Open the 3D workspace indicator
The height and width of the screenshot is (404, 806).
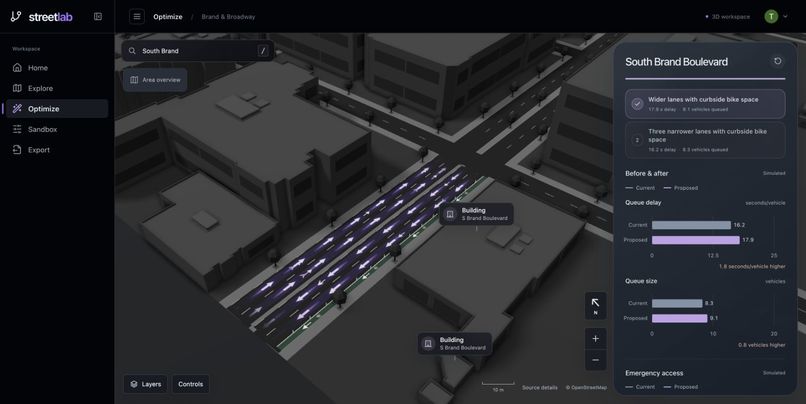point(728,16)
